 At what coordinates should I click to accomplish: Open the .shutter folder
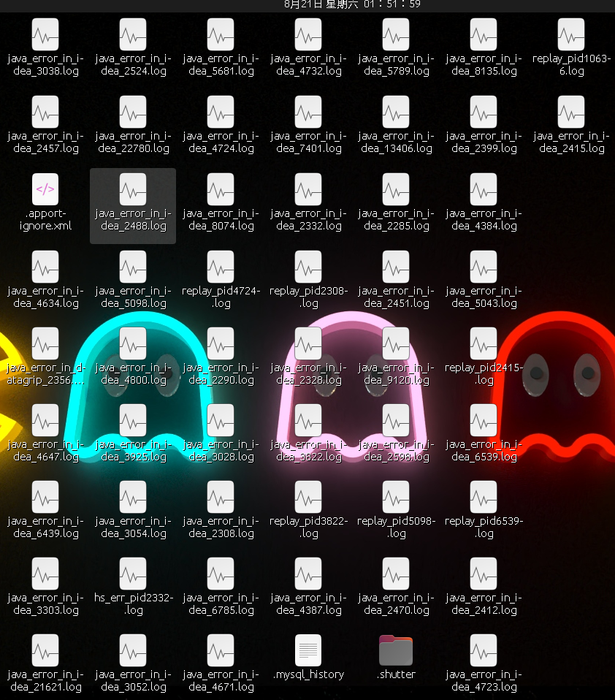(x=396, y=650)
